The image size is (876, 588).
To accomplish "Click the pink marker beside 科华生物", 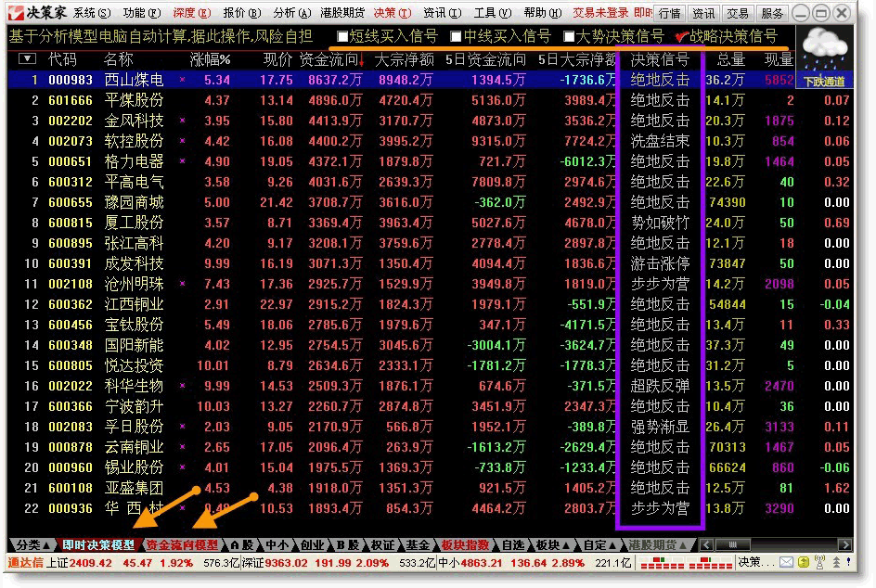I will [183, 386].
